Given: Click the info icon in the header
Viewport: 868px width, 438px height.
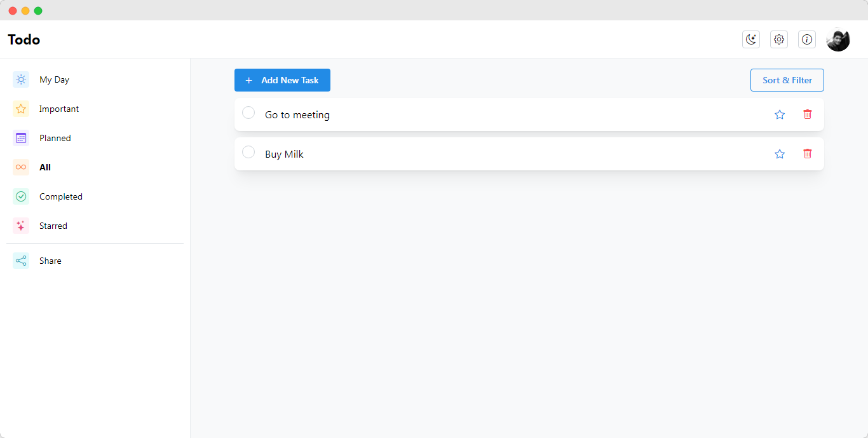Looking at the screenshot, I should point(807,39).
